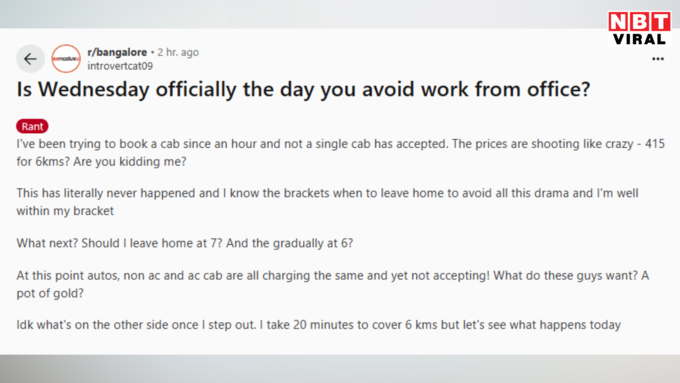680x383 pixels.
Task: Click the VIRAL text under NBT logo
Action: (639, 39)
